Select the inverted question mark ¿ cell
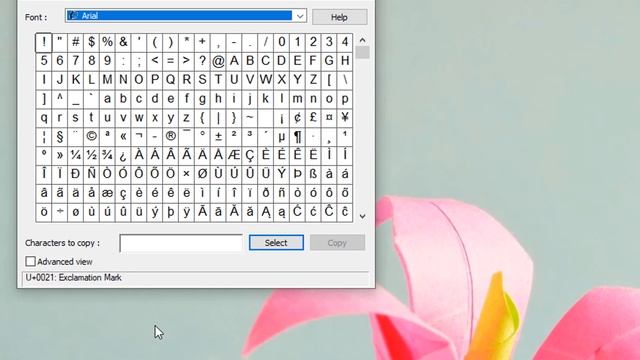Image resolution: width=640 pixels, height=360 pixels. 123,155
